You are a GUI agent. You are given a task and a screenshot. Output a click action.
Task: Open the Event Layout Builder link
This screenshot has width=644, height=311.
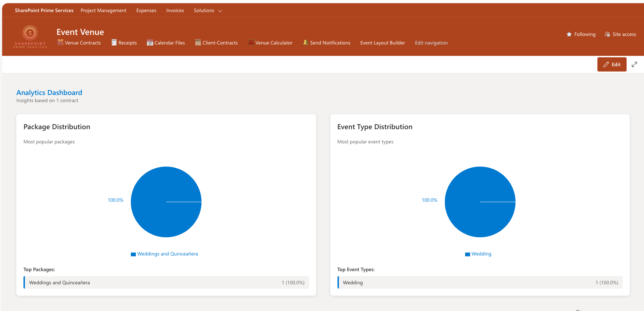[383, 43]
